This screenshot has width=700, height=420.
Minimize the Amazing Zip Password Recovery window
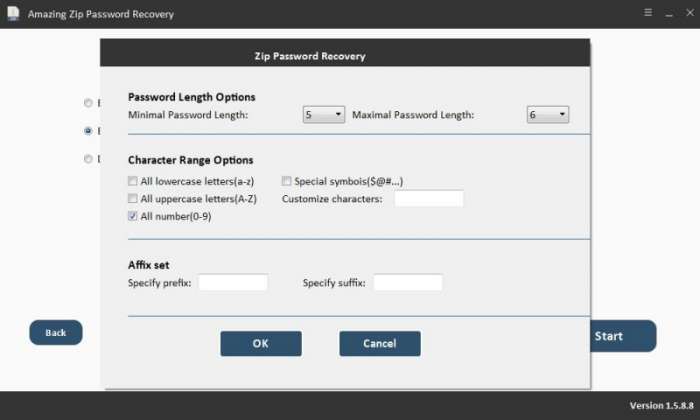coord(669,14)
